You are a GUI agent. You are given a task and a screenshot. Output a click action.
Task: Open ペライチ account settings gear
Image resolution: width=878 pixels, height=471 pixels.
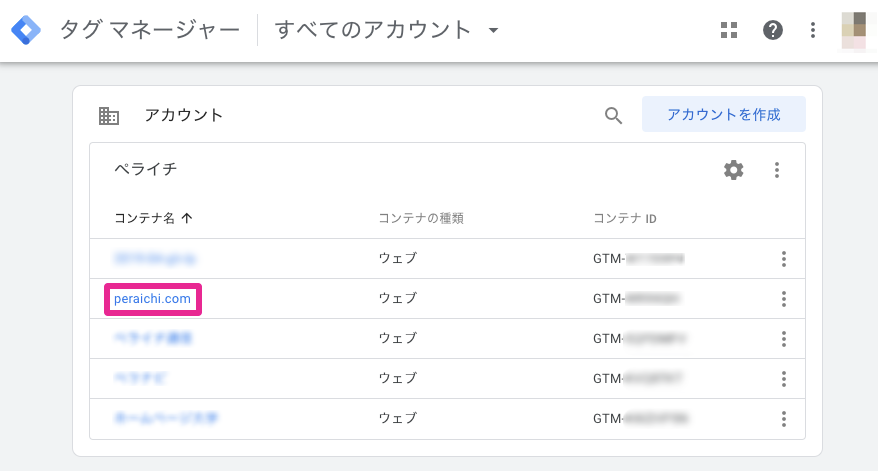click(734, 170)
